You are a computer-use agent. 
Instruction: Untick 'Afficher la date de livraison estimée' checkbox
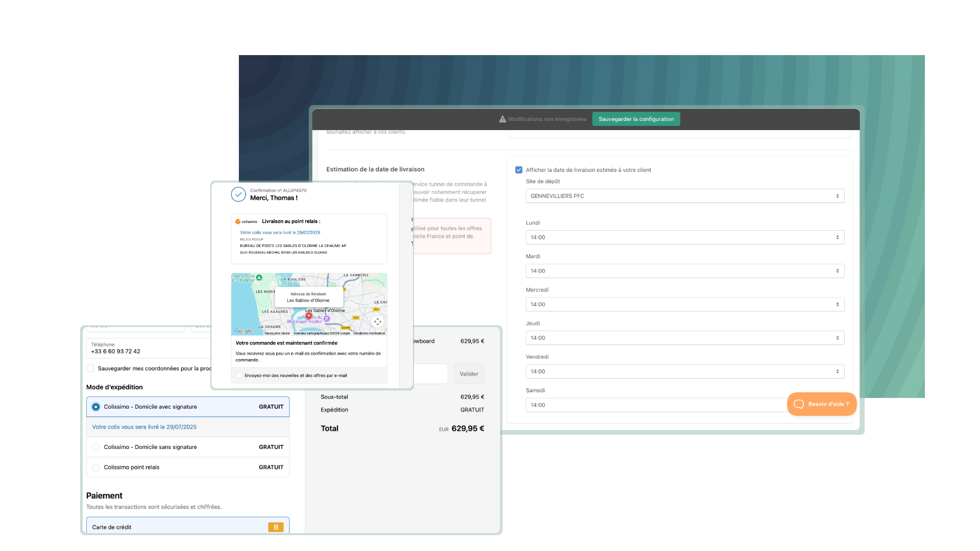[519, 170]
